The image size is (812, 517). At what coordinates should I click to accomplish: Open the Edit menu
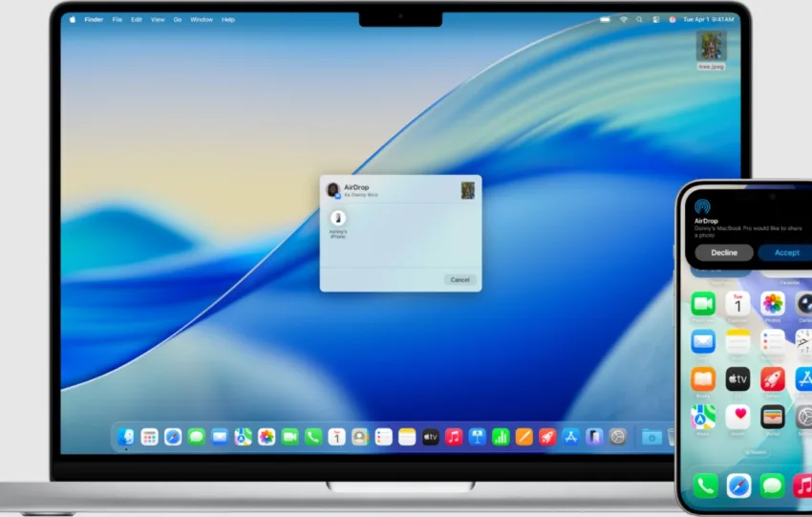tap(137, 19)
